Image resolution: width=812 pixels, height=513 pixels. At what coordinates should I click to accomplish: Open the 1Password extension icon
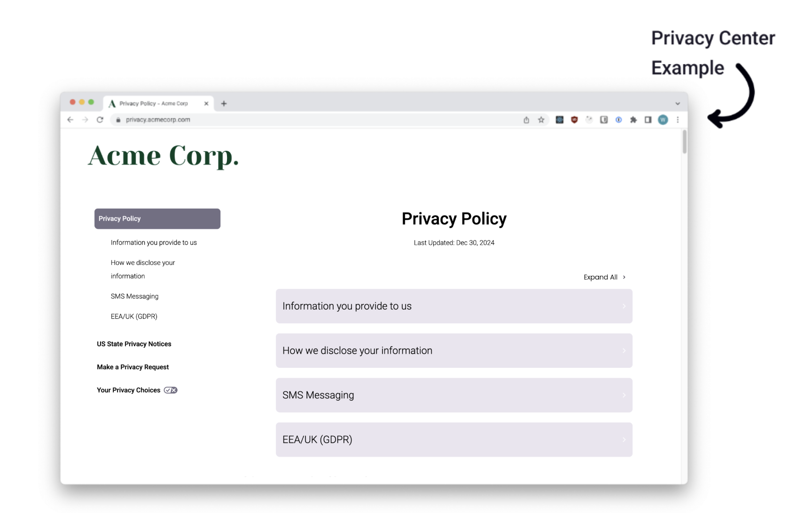[x=619, y=120]
